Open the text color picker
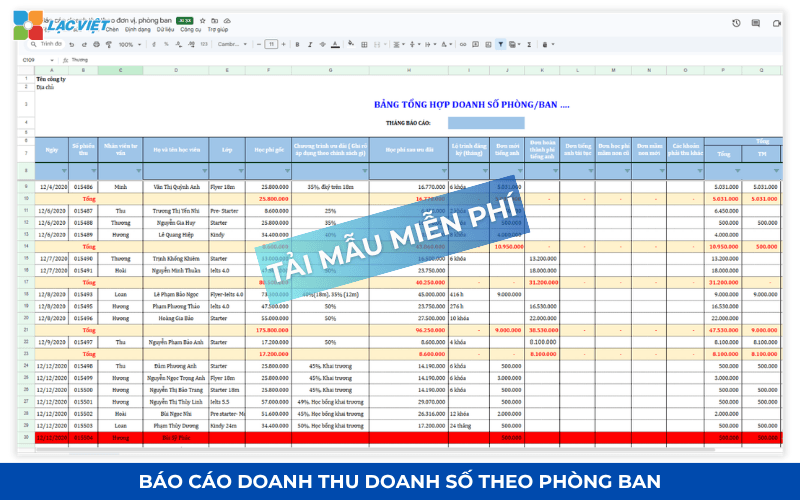Viewport: 800px width, 500px height. tap(335, 44)
